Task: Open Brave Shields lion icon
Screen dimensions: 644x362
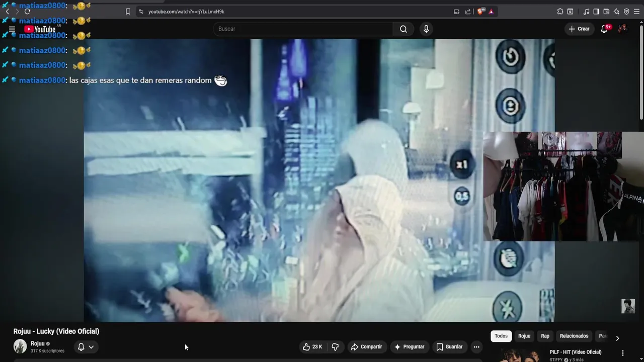Action: 480,12
